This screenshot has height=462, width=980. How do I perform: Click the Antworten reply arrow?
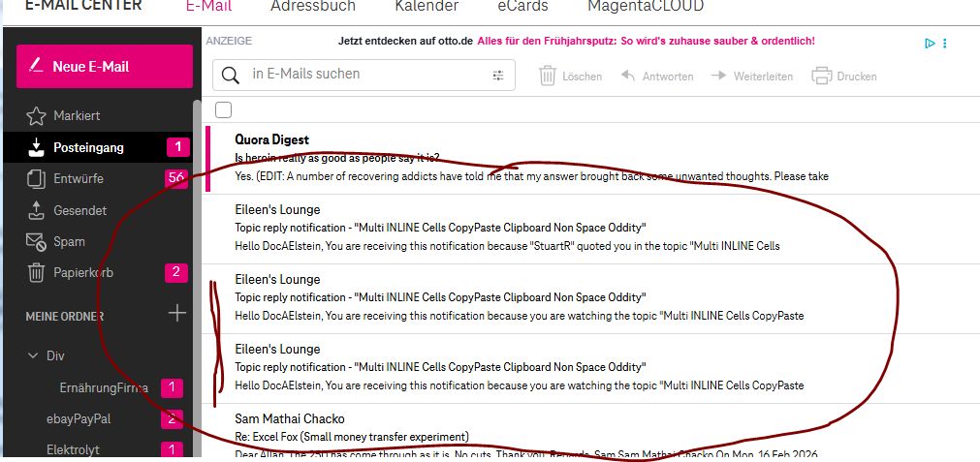627,76
